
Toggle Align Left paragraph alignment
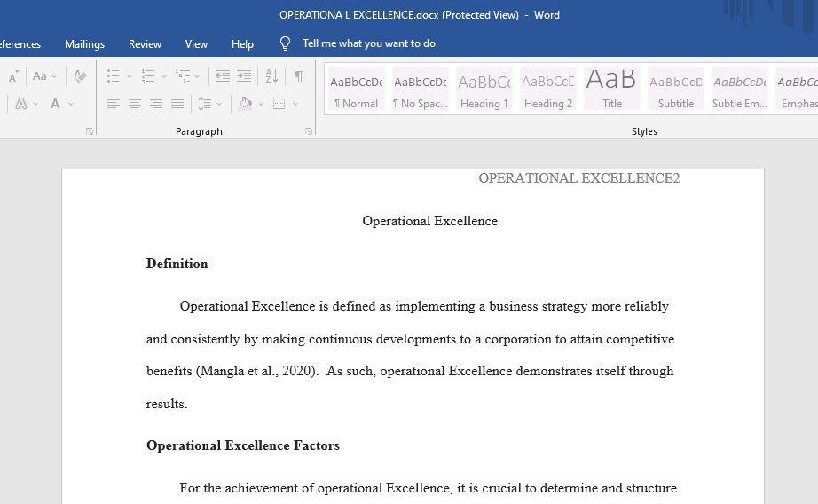(x=114, y=104)
